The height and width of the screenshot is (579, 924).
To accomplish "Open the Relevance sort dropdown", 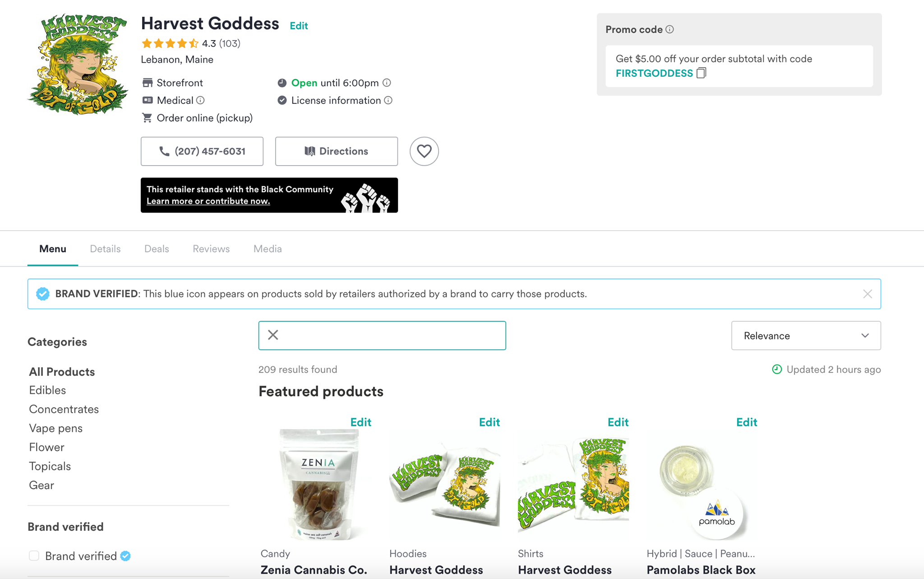I will point(806,335).
